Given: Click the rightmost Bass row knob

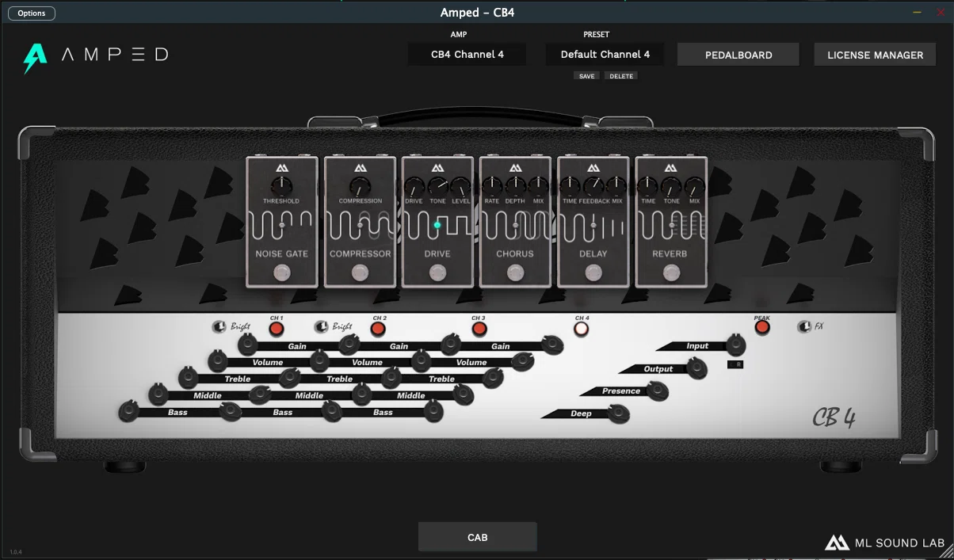Looking at the screenshot, I should click(x=433, y=411).
